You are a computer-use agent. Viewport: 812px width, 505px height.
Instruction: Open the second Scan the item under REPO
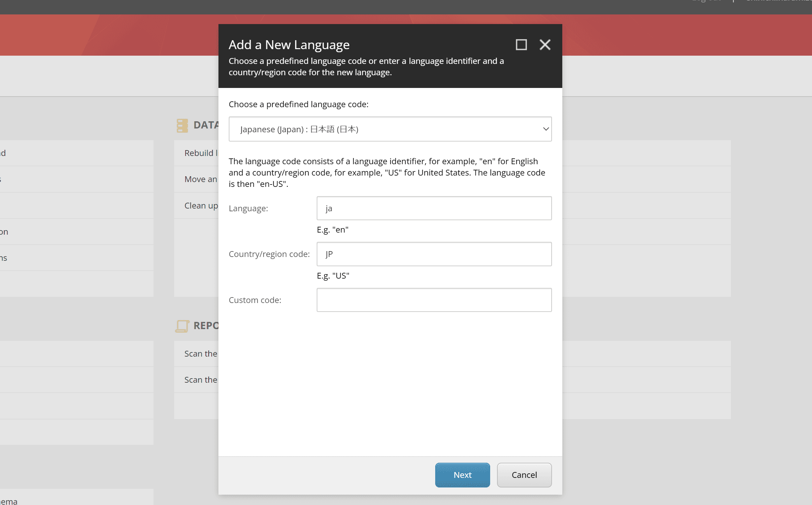201,380
